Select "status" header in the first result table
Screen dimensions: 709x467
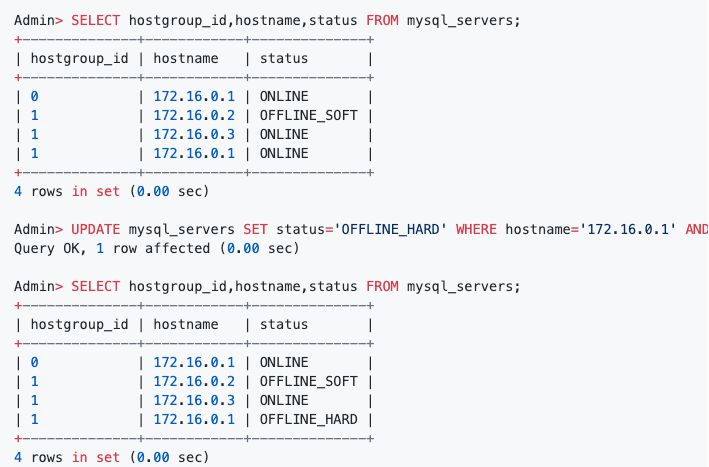[x=284, y=58]
